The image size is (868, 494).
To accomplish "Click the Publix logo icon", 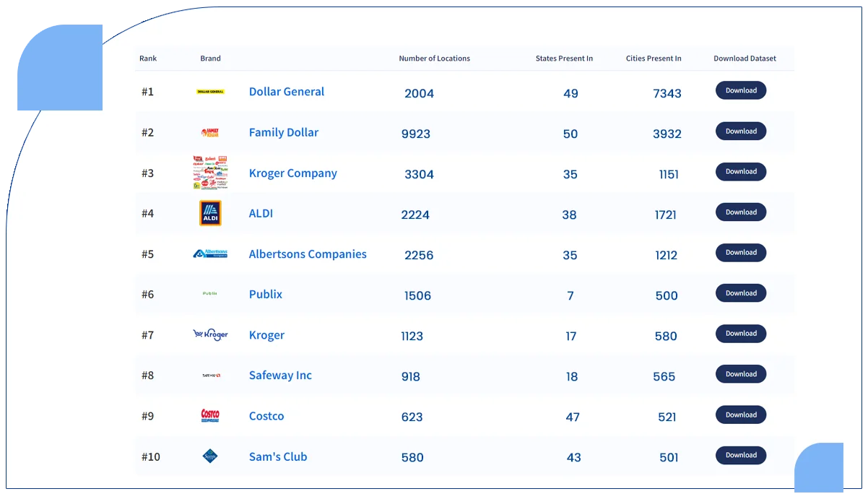I will 210,294.
